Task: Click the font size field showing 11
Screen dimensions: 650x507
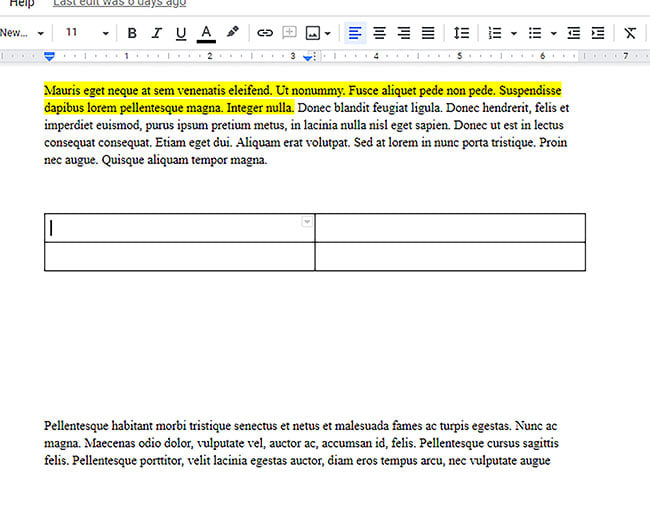Action: (x=72, y=32)
